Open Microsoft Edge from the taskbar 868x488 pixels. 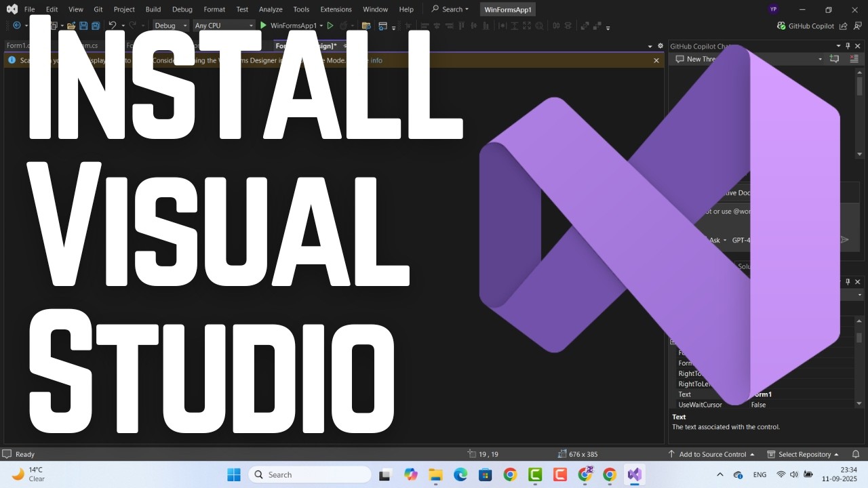[x=460, y=474]
